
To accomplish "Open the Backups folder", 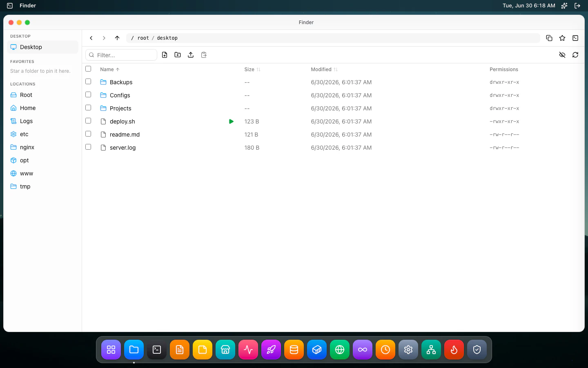I will pyautogui.click(x=121, y=82).
